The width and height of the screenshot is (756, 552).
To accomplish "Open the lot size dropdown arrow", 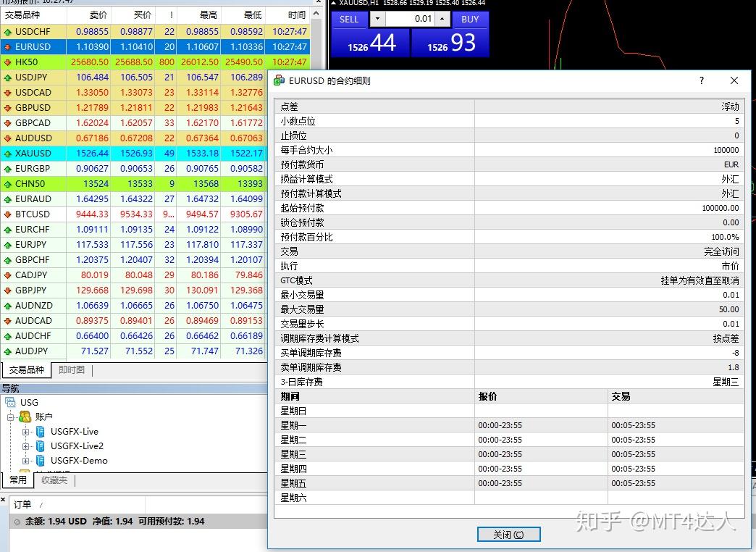I will click(x=377, y=20).
